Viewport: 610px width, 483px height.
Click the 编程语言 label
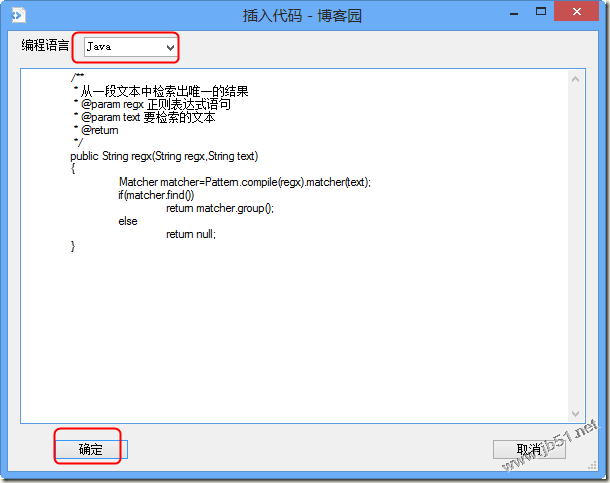tap(45, 45)
